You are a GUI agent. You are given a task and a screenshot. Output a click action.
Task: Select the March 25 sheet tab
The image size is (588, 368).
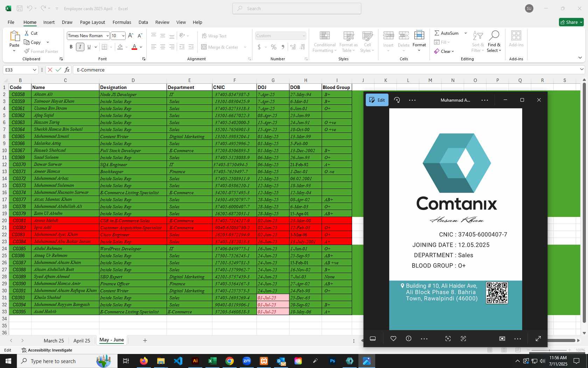(54, 341)
